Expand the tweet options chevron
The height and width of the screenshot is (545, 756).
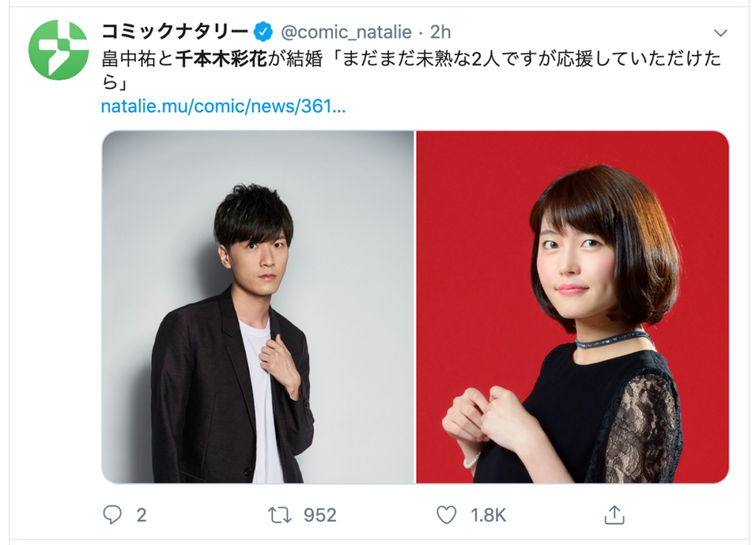coord(721,32)
